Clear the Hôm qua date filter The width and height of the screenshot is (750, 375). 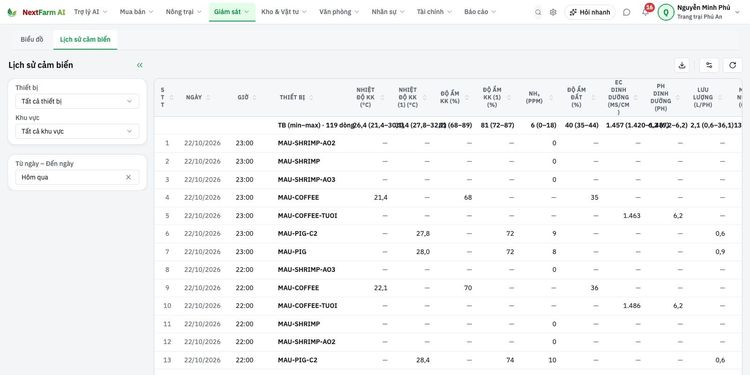click(128, 177)
